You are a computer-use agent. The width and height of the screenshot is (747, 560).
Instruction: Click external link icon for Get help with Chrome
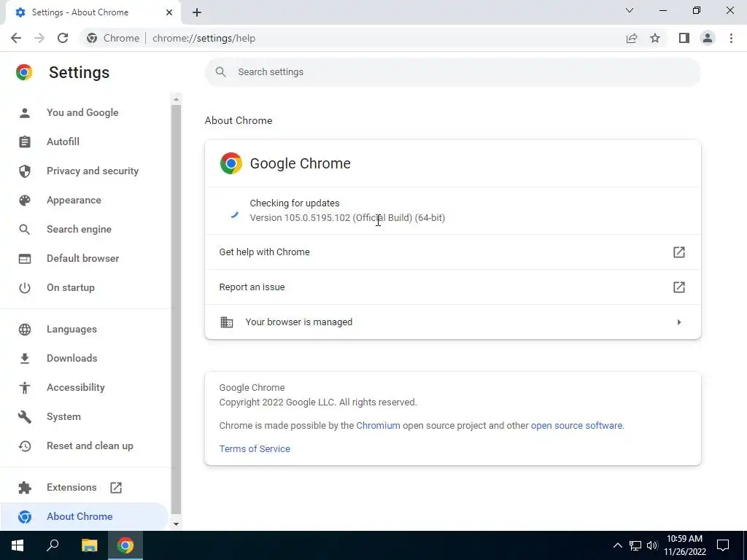click(x=679, y=252)
